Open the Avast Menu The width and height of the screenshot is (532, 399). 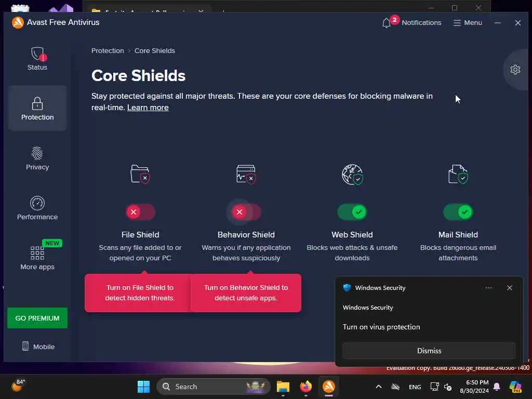tap(468, 22)
